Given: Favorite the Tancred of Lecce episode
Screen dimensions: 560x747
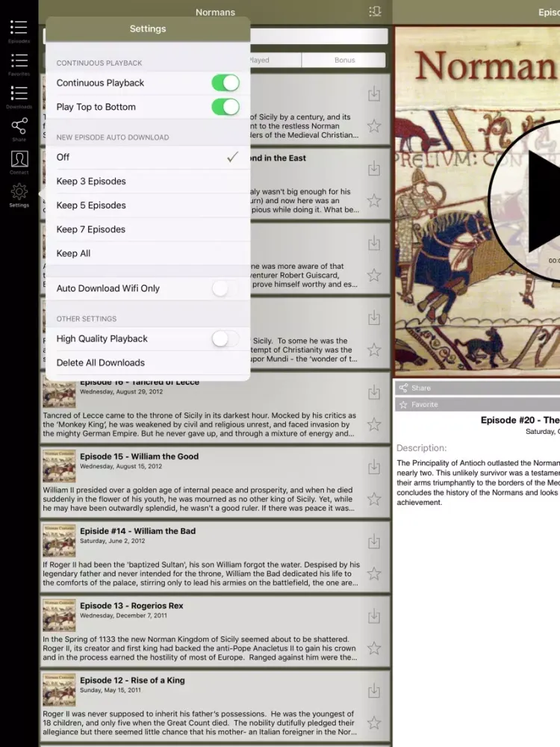Looking at the screenshot, I should 374,424.
